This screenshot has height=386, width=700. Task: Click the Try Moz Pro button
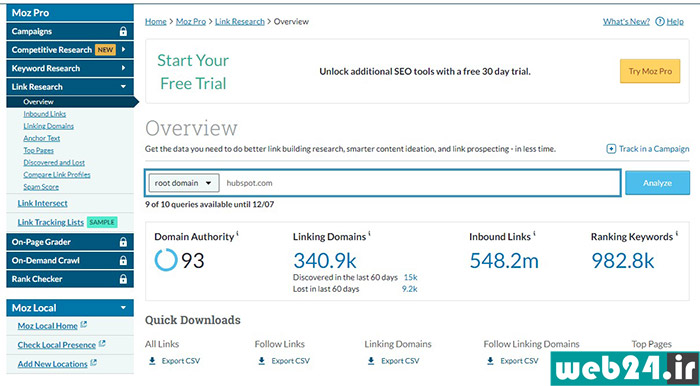650,71
